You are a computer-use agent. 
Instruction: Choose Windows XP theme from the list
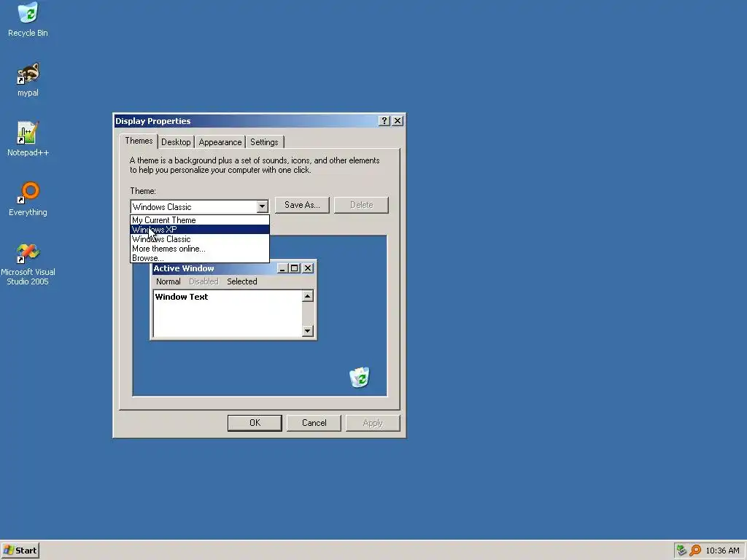[x=200, y=230]
